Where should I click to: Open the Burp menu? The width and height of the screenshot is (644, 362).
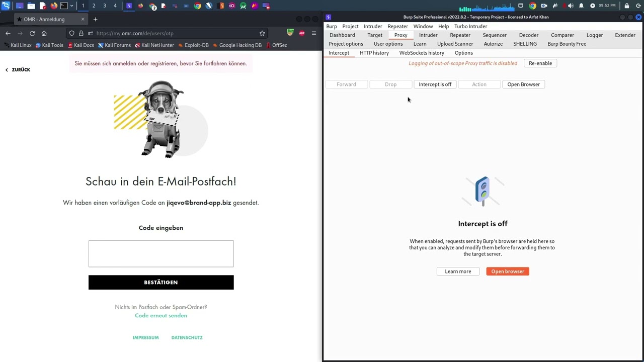(332, 26)
